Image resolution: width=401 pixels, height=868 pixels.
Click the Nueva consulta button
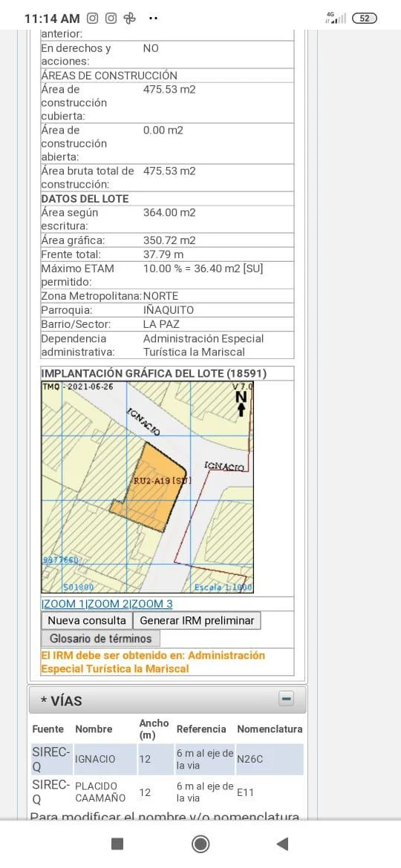(88, 620)
